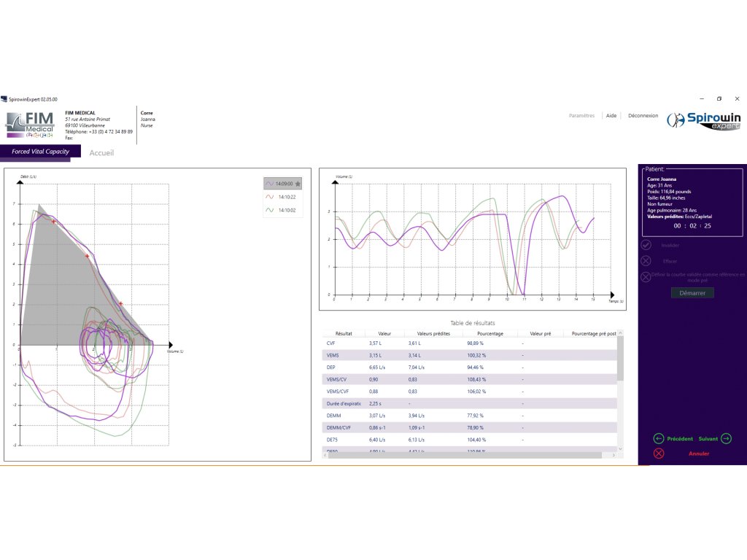Select curve 14:10:22 in the legend
Viewport: 747px width, 560px height.
coord(283,197)
